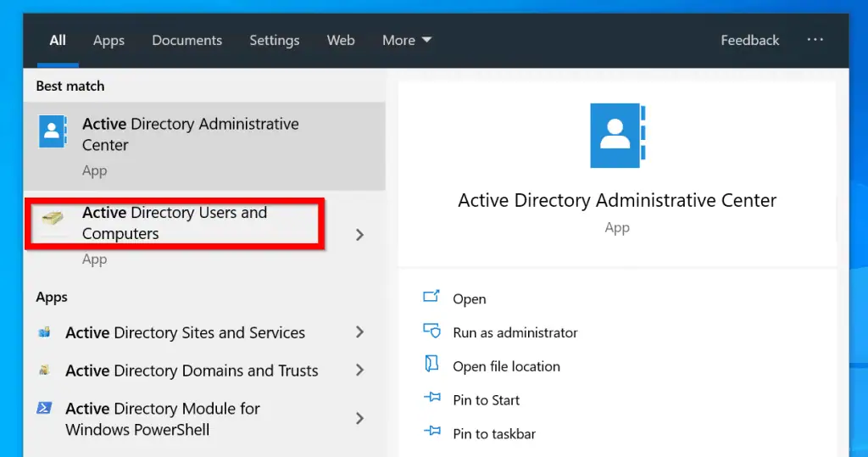This screenshot has height=457, width=868.
Task: Switch to the All search tab
Action: (58, 41)
